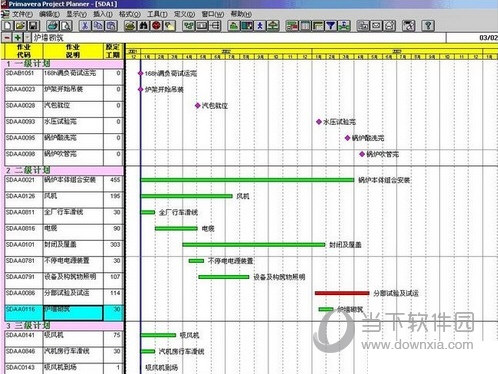Click the green bar in SDAA0141 row

tap(158, 335)
